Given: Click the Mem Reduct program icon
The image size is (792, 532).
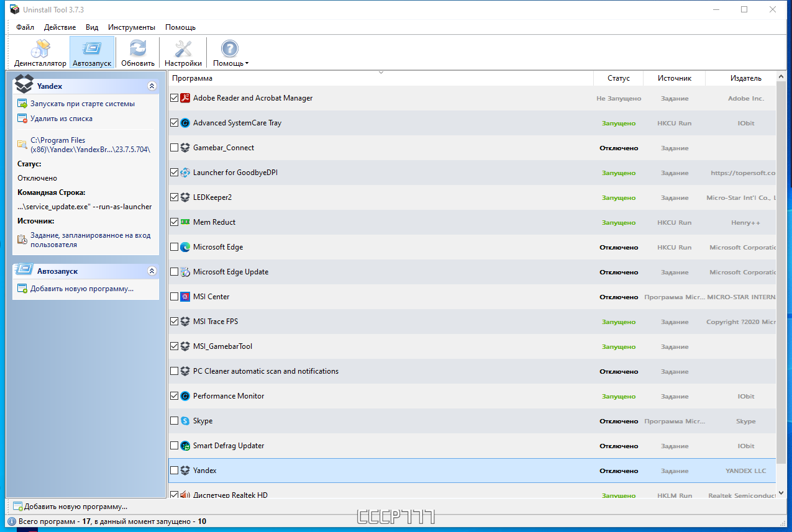Looking at the screenshot, I should [x=185, y=222].
